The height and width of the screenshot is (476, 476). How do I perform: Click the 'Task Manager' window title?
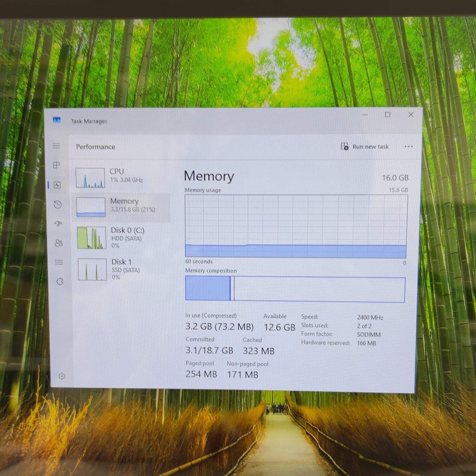pyautogui.click(x=89, y=121)
